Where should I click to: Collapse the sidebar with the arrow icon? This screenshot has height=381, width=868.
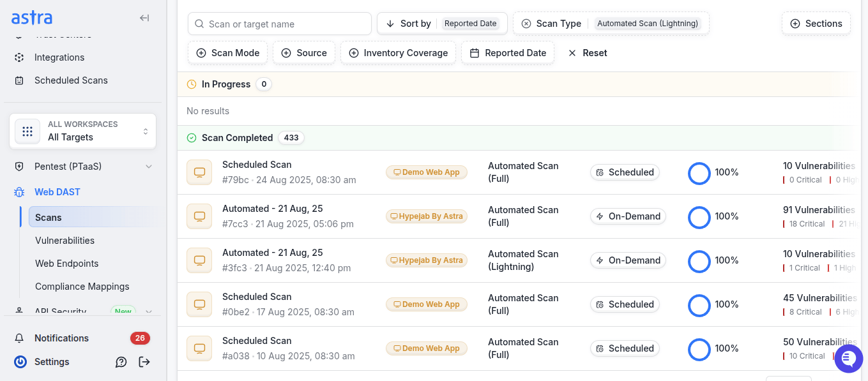[144, 18]
